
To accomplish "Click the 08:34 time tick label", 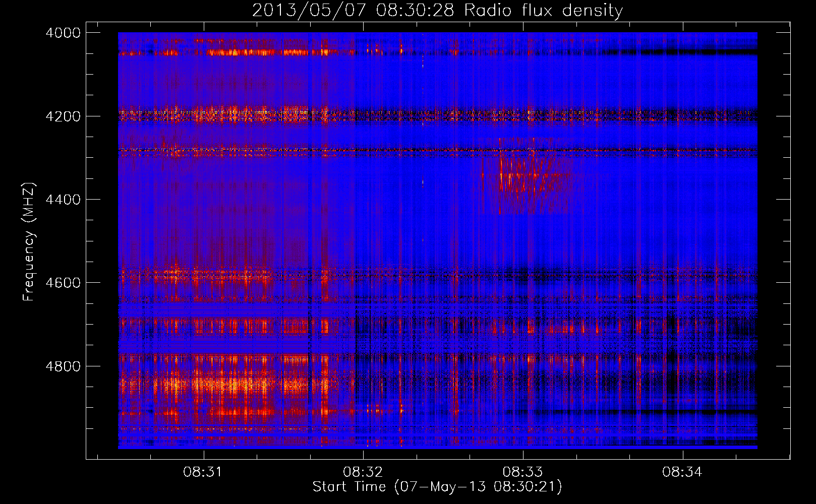I will coord(682,472).
